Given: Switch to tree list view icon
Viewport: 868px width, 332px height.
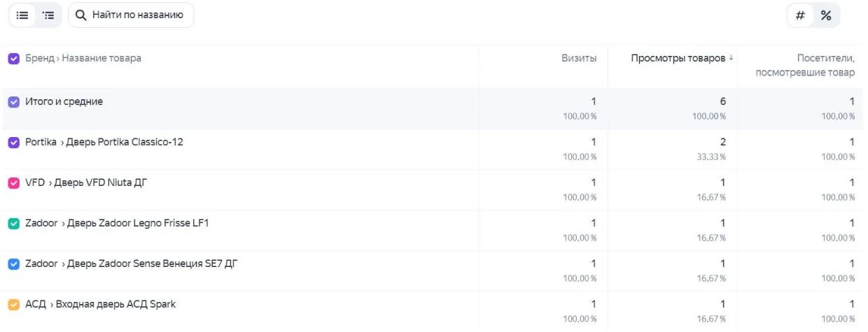Looking at the screenshot, I should coord(48,15).
